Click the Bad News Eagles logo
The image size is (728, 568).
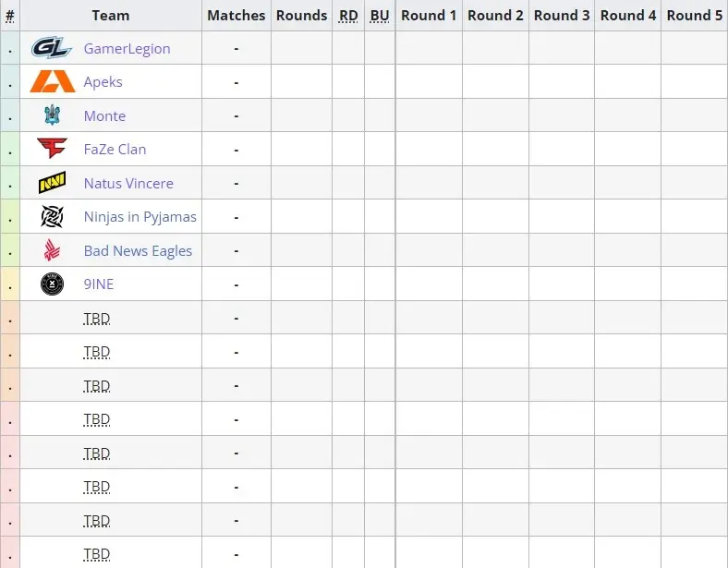[52, 250]
